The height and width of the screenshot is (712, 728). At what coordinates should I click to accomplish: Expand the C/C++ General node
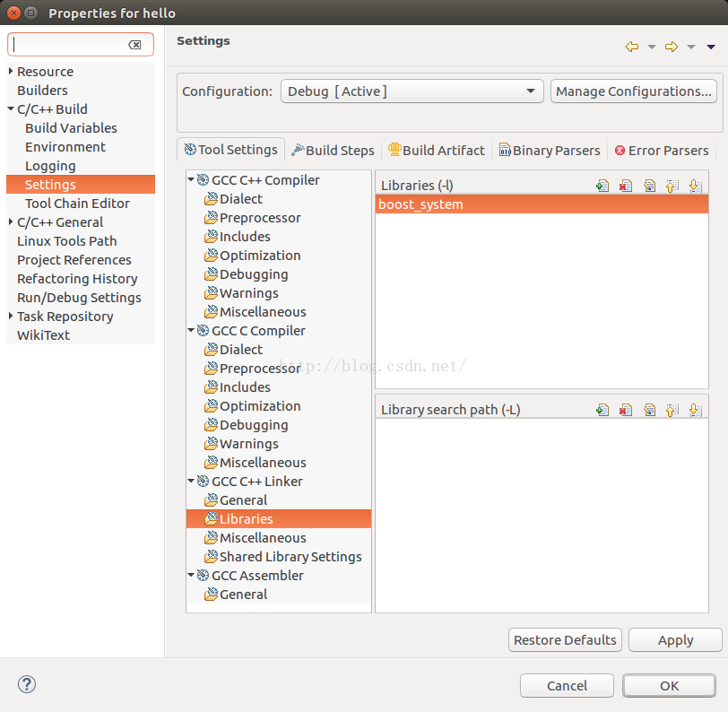point(11,222)
